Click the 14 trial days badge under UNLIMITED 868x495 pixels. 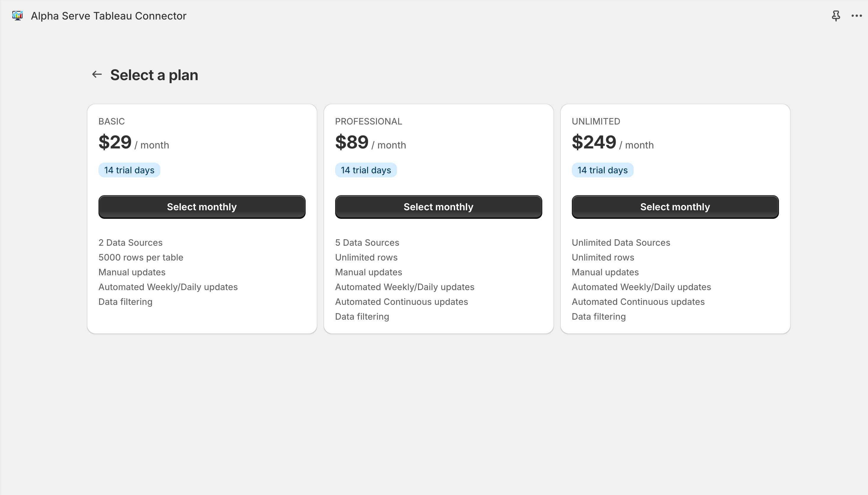(x=602, y=170)
